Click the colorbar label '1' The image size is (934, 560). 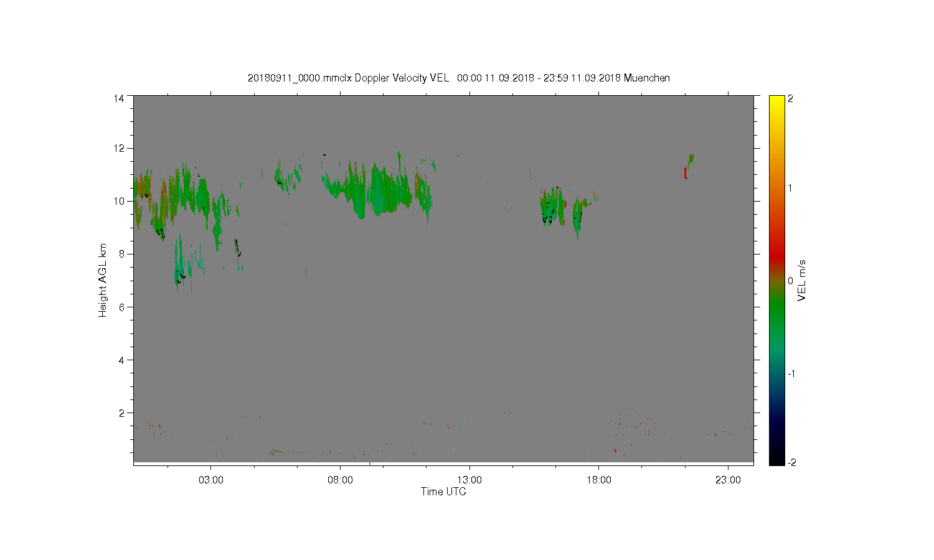790,188
